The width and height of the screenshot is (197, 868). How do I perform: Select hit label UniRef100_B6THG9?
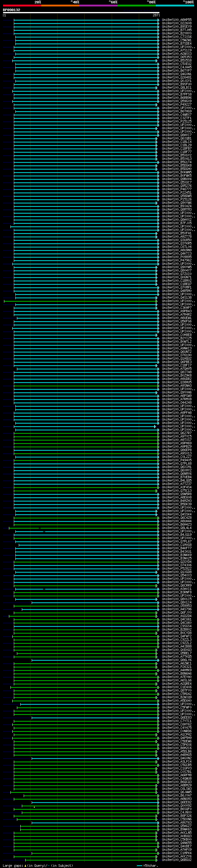177,111
